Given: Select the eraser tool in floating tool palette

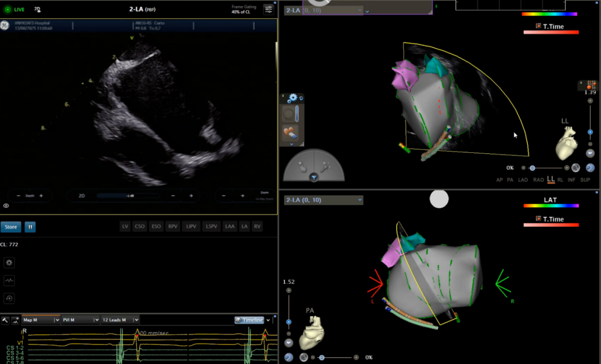Looking at the screenshot, I should pos(290,133).
